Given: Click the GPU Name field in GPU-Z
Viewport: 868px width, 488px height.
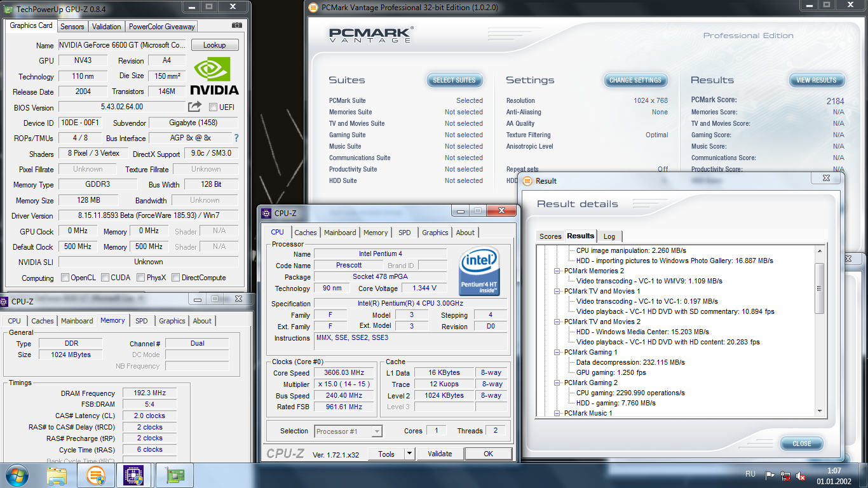Looking at the screenshot, I should (x=122, y=45).
